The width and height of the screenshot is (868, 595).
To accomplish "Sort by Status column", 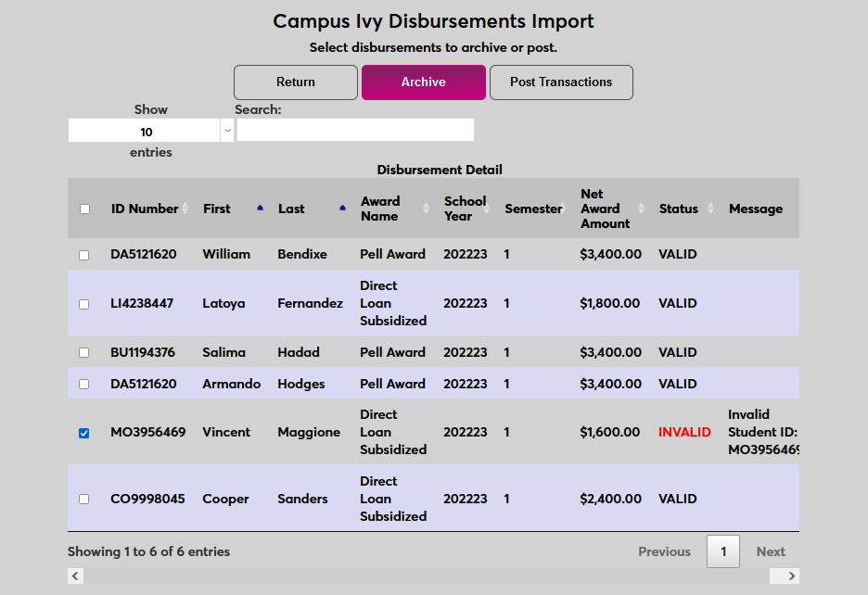I will (679, 209).
